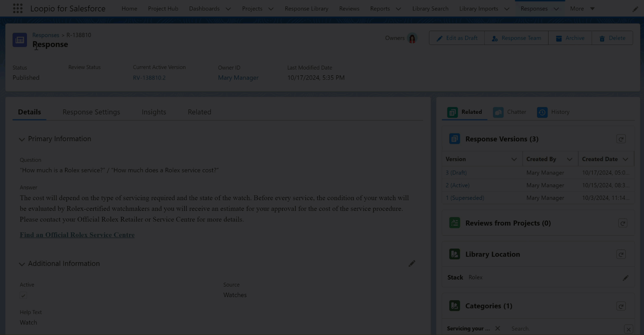The height and width of the screenshot is (335, 644).
Task: Click the Response Versions list icon
Action: click(x=454, y=139)
